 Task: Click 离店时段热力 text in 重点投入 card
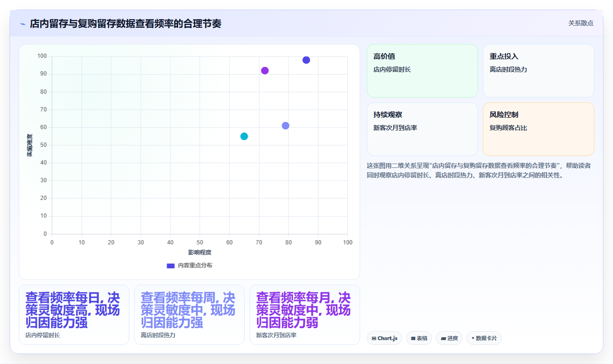[x=508, y=70]
